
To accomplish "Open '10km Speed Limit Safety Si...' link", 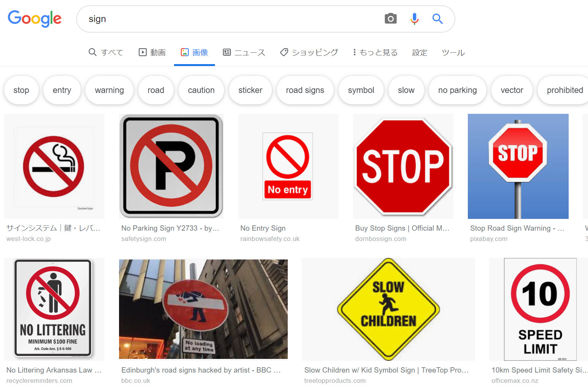I will pyautogui.click(x=539, y=370).
